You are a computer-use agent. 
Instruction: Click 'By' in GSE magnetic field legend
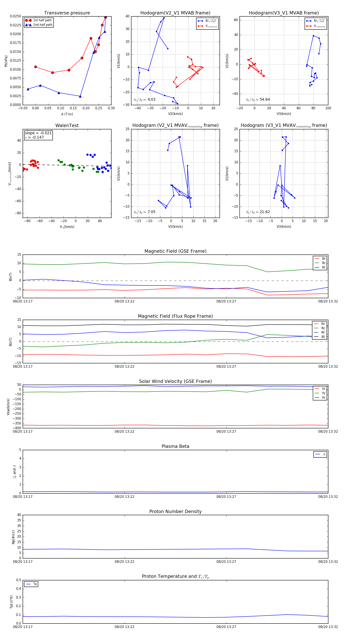(324, 263)
